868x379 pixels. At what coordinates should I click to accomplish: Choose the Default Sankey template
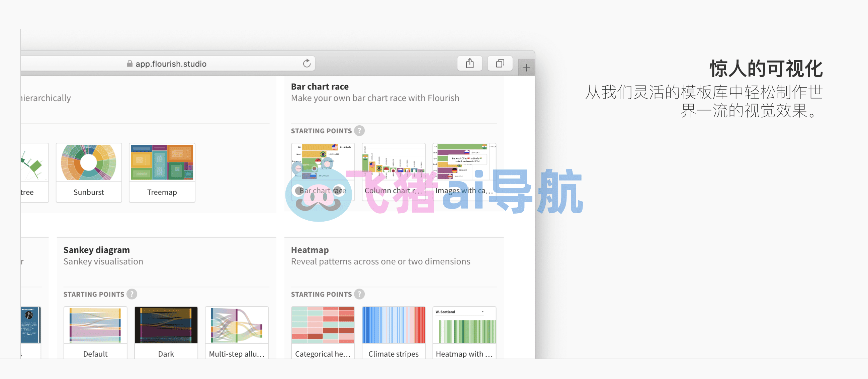click(95, 332)
